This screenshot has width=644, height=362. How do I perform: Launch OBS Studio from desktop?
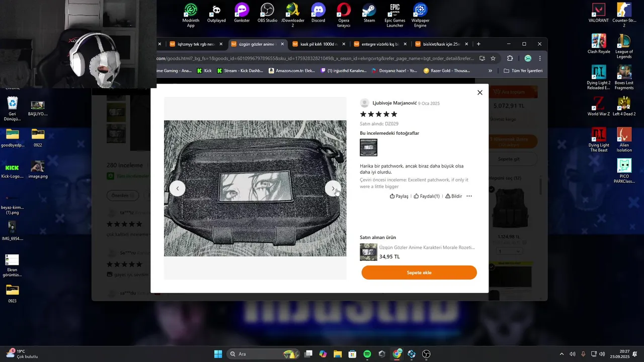tap(267, 13)
